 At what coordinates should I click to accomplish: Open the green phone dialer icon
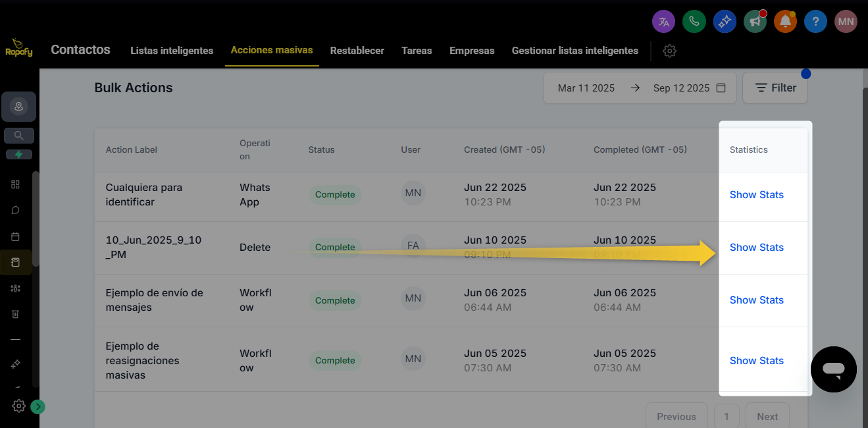(x=694, y=22)
